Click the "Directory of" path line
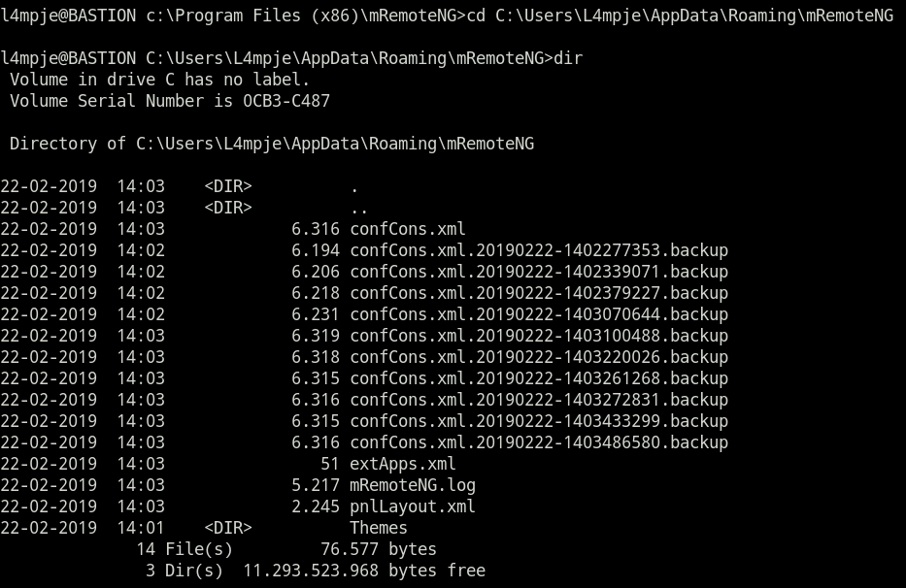This screenshot has width=906, height=588. point(272,144)
